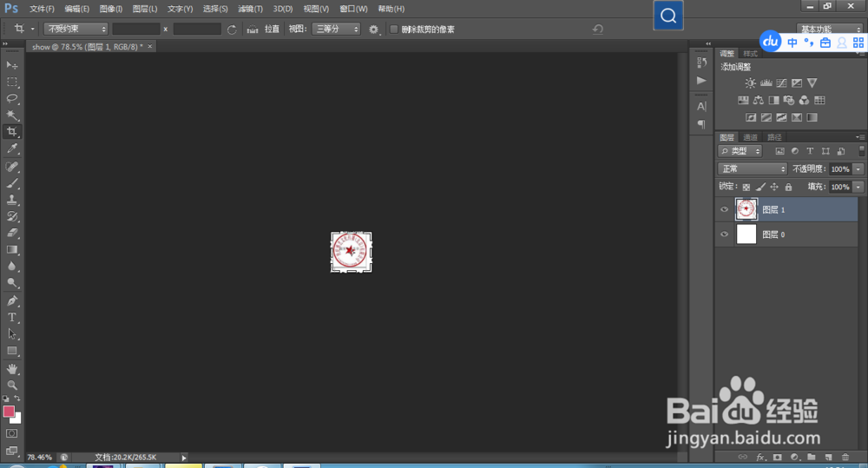Open 基本功能 workspace dropdown
This screenshot has height=468, width=868.
[830, 29]
